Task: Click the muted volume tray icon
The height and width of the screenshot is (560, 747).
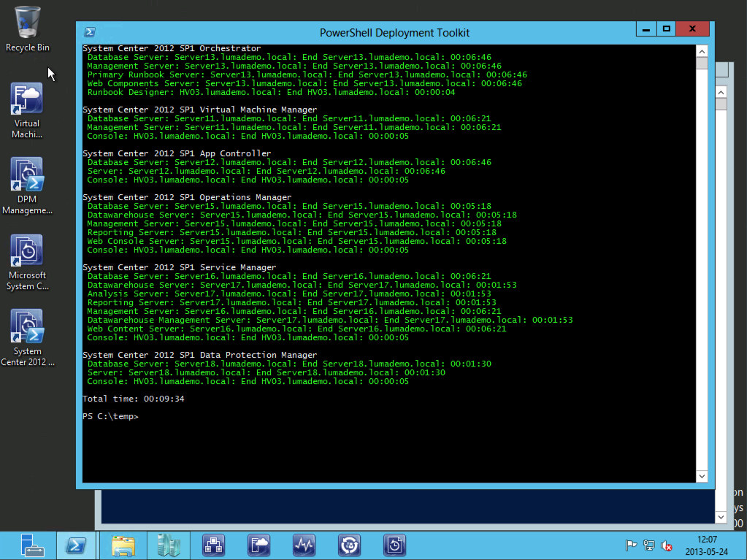Action: [x=667, y=545]
